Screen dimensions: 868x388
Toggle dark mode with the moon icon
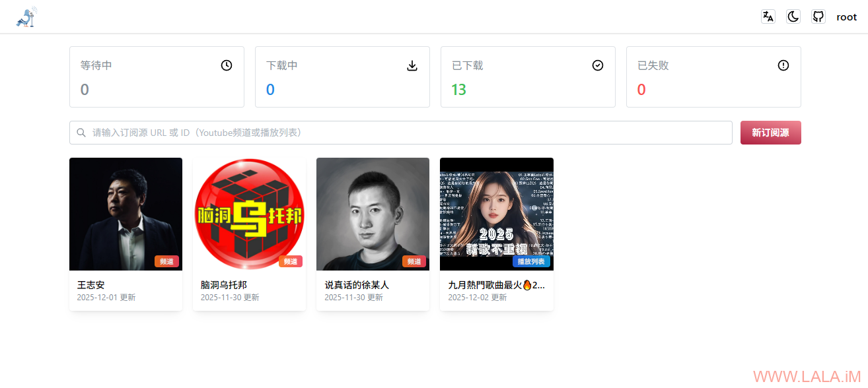[x=793, y=17]
